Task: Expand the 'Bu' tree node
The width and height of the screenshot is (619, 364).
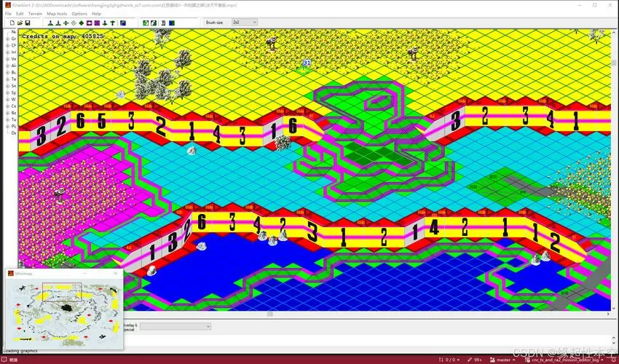Action: pos(7,72)
